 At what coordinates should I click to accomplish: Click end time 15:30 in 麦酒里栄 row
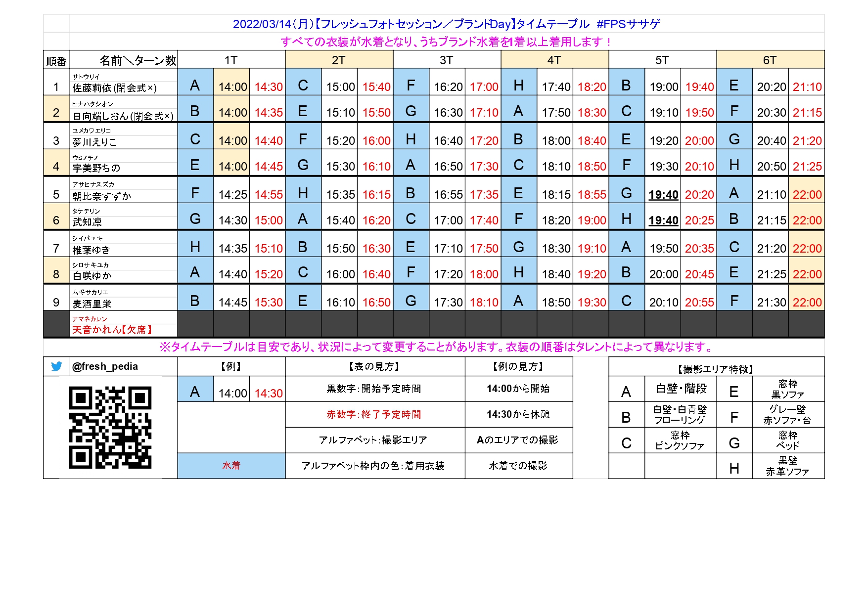269,303
